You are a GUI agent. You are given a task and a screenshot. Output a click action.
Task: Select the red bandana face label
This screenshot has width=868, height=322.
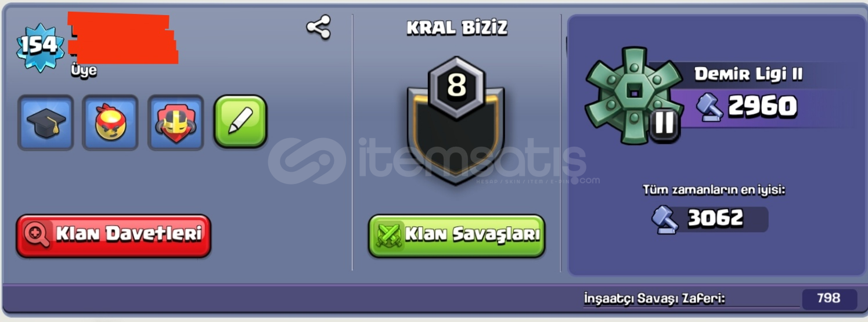(110, 123)
